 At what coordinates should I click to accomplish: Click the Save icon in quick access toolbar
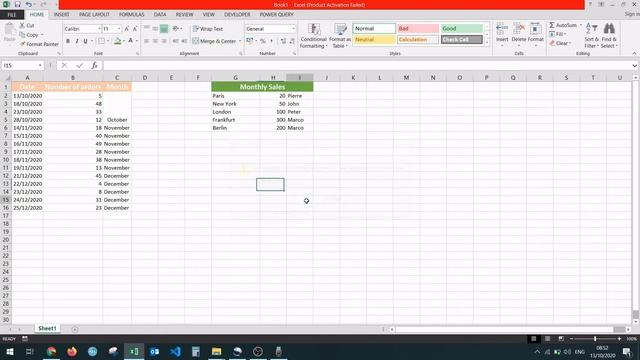18,4
